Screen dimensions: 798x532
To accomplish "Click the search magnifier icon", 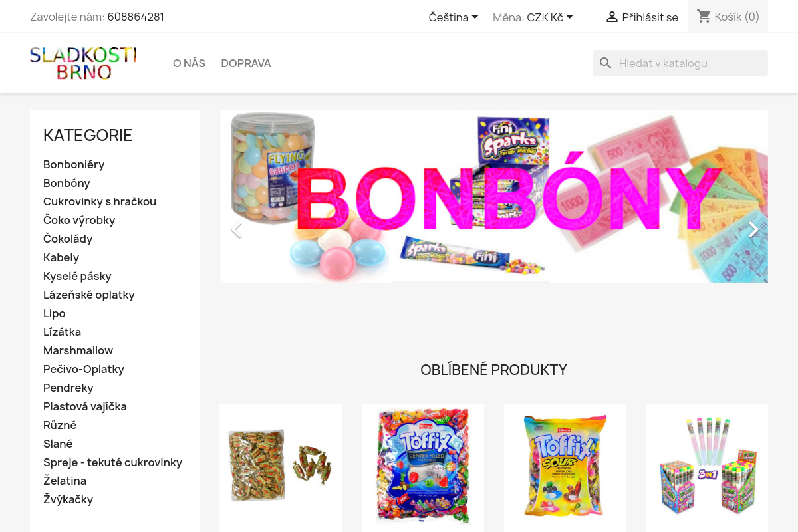I will [605, 63].
